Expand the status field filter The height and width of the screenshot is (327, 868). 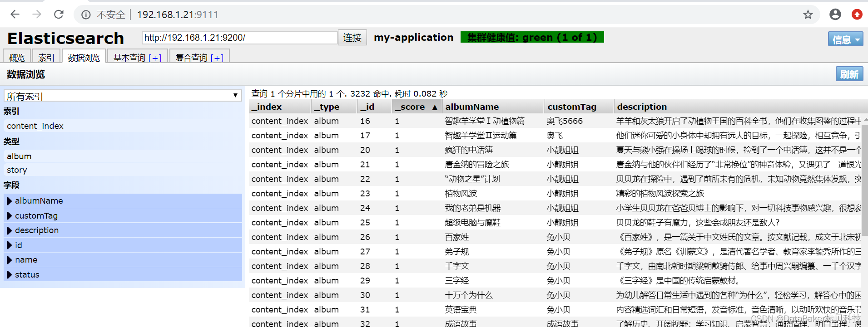coord(123,274)
